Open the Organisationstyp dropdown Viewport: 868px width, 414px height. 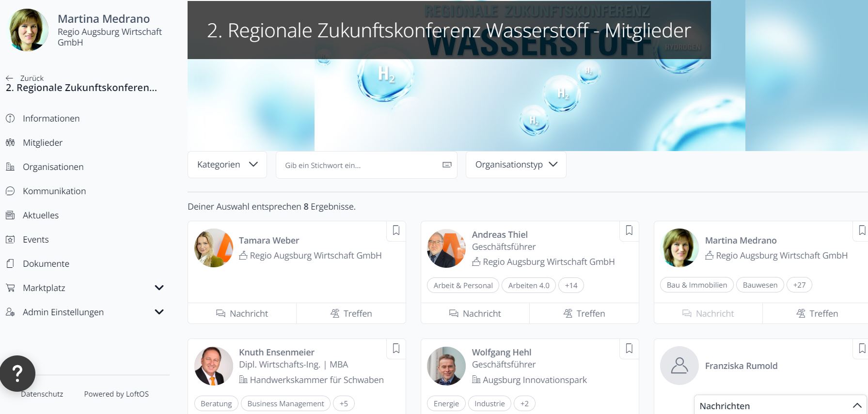(516, 165)
